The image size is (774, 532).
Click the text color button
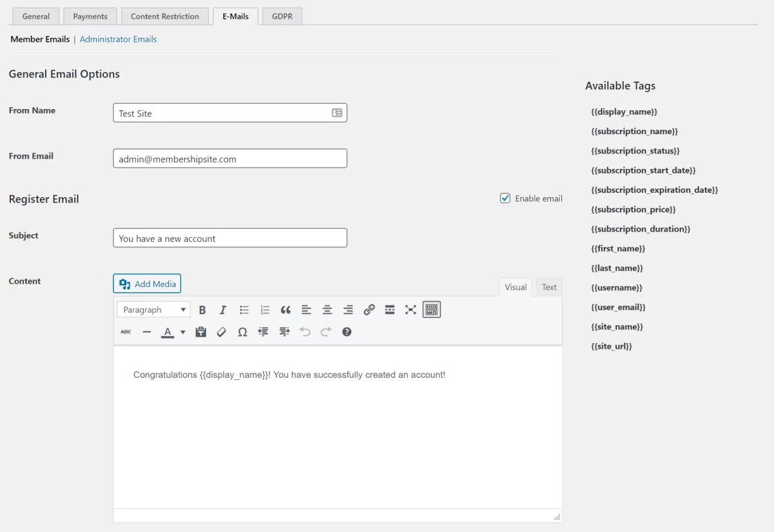pyautogui.click(x=168, y=332)
